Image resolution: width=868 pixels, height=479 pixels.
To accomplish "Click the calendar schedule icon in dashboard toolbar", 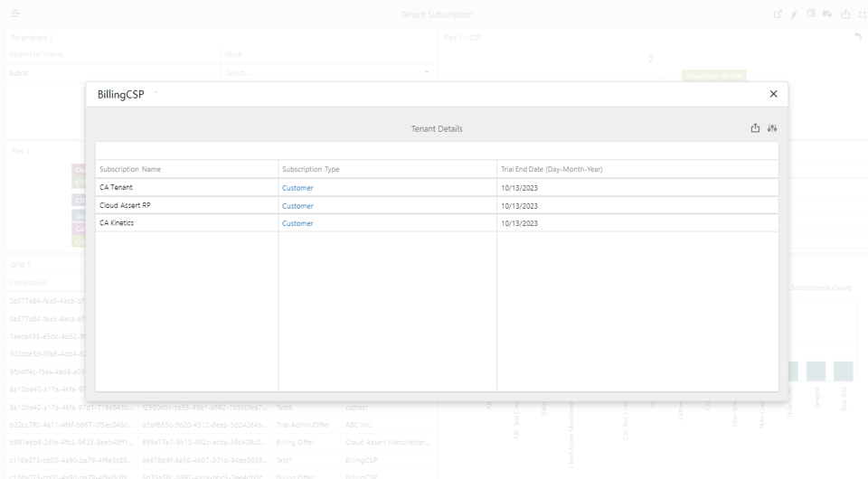I will 811,14.
